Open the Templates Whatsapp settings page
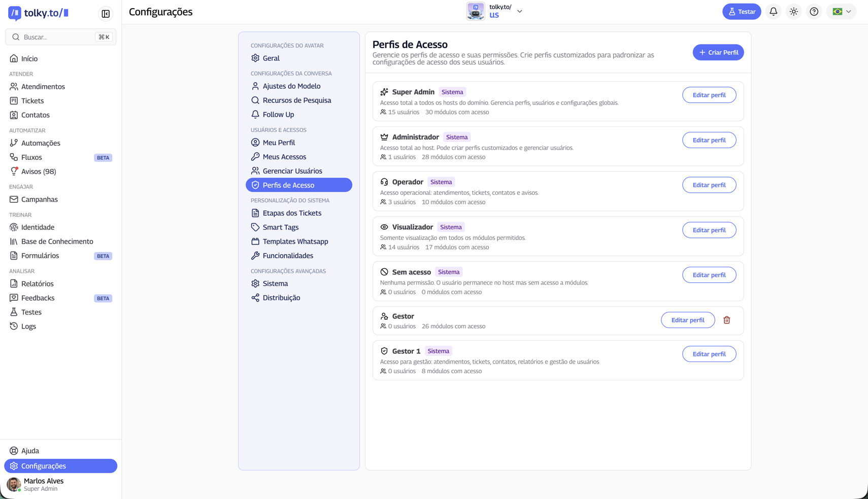This screenshot has width=868, height=499. point(295,241)
